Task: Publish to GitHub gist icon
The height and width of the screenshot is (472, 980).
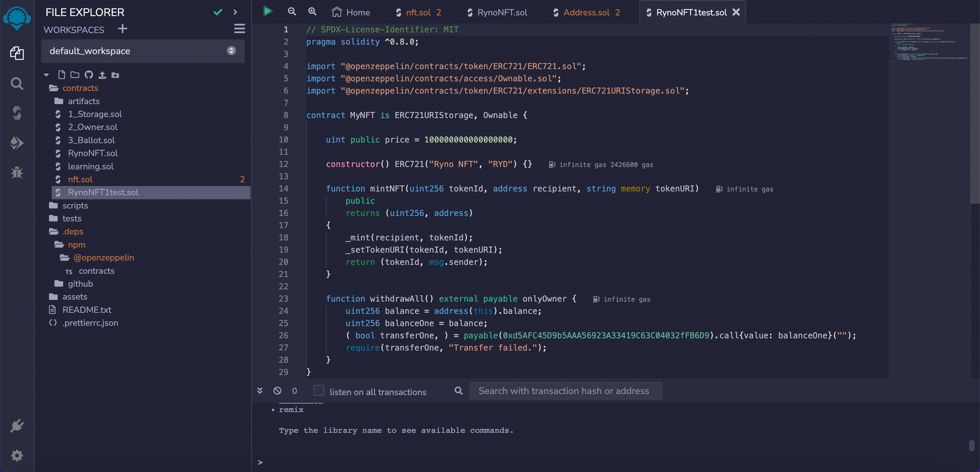Action: pos(89,75)
